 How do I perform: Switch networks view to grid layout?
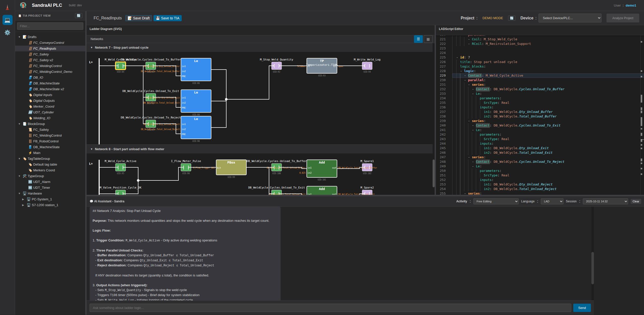coord(428,39)
